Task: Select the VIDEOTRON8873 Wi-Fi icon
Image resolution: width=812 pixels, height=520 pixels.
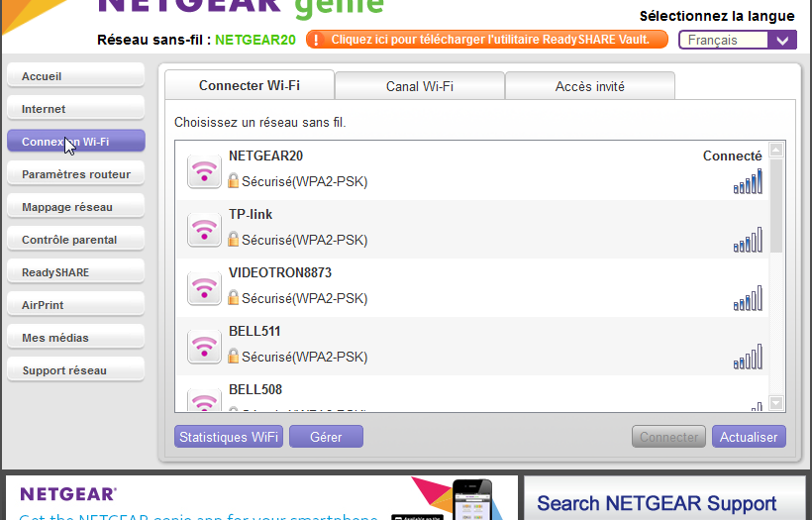Action: coord(204,288)
